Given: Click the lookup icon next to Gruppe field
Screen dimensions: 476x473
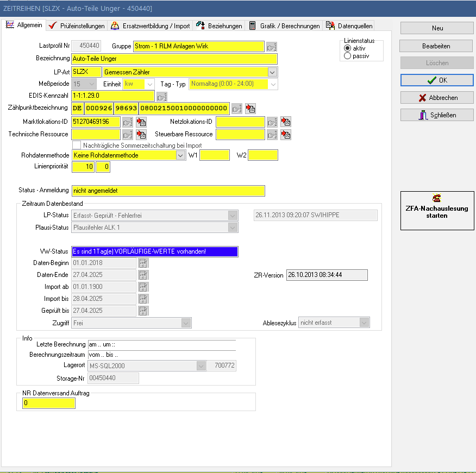Looking at the screenshot, I should pos(272,47).
